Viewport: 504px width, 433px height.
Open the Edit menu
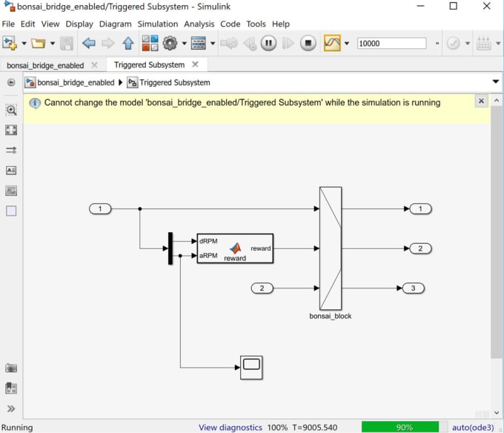(x=27, y=24)
